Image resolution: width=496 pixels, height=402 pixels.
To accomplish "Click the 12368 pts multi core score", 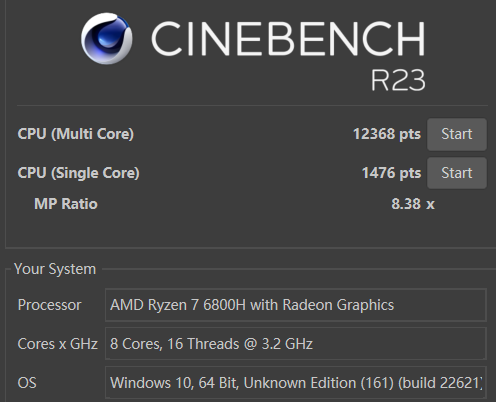I will [387, 134].
